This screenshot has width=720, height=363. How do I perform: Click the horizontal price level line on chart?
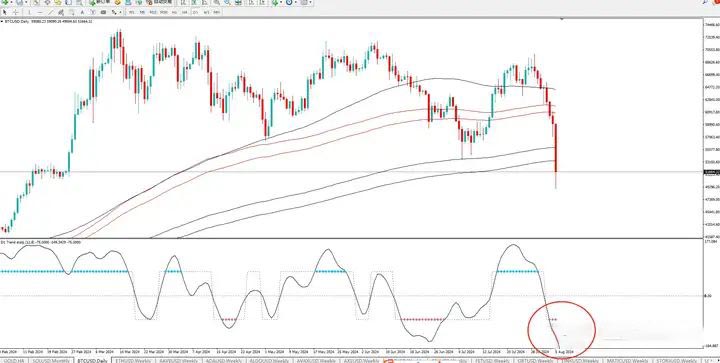pyautogui.click(x=321, y=172)
